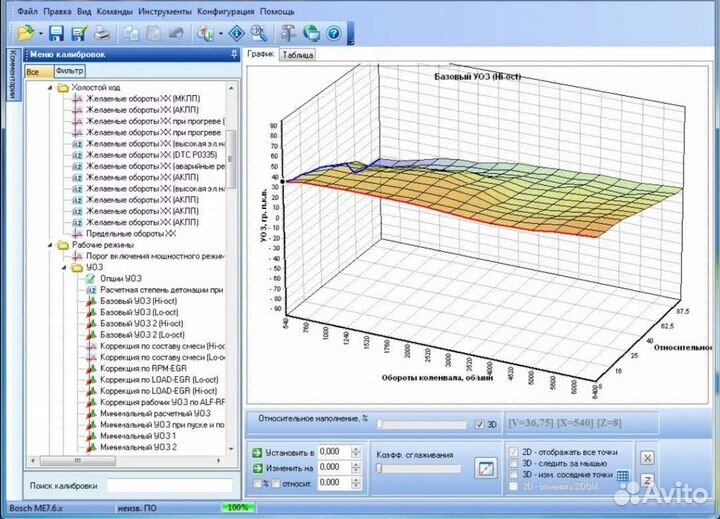Click the 'Z' button at bottom right

647,481
